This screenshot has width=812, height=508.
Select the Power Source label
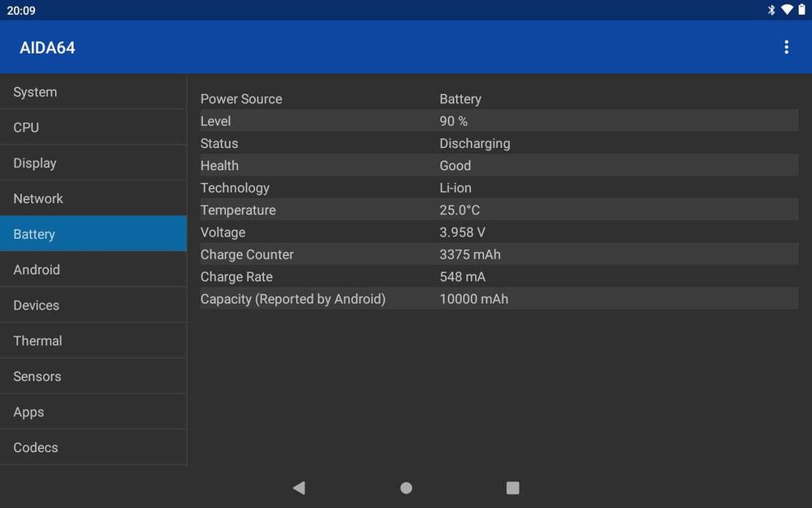241,99
